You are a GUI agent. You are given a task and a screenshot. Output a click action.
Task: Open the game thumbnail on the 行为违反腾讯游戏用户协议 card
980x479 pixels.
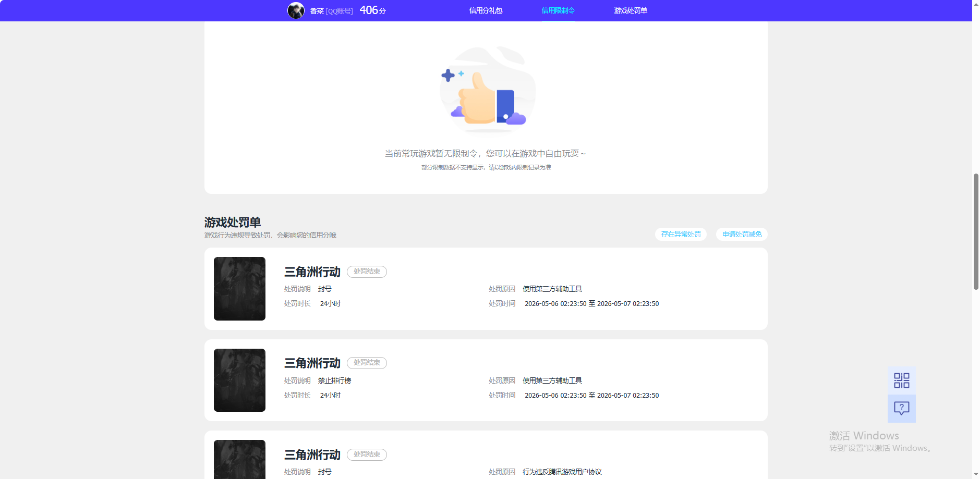(239, 460)
